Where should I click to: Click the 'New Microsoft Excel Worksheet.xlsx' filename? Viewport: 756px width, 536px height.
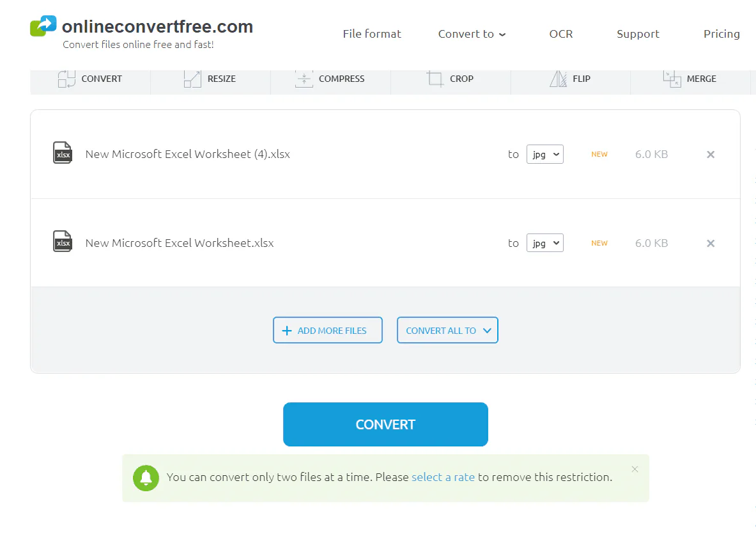tap(180, 243)
